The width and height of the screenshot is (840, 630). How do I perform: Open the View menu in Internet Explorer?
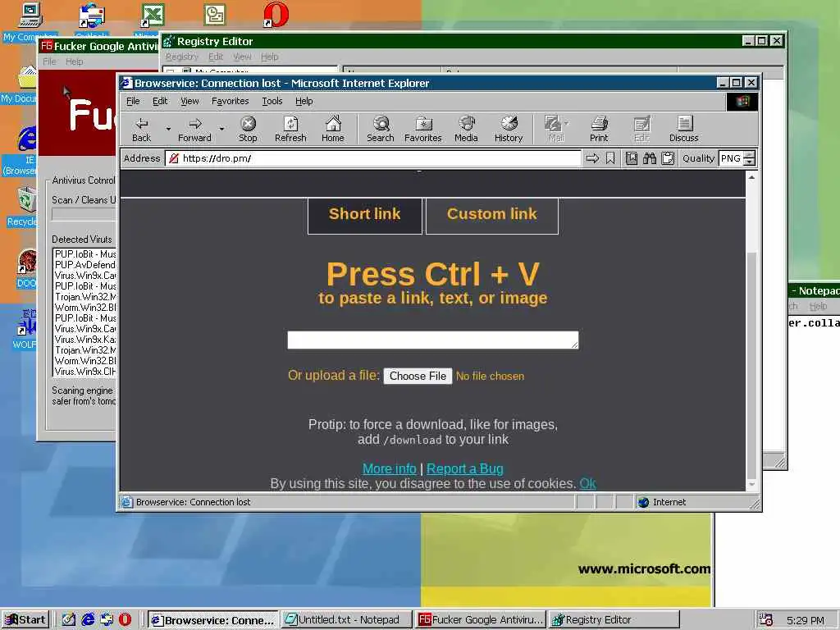click(x=189, y=101)
